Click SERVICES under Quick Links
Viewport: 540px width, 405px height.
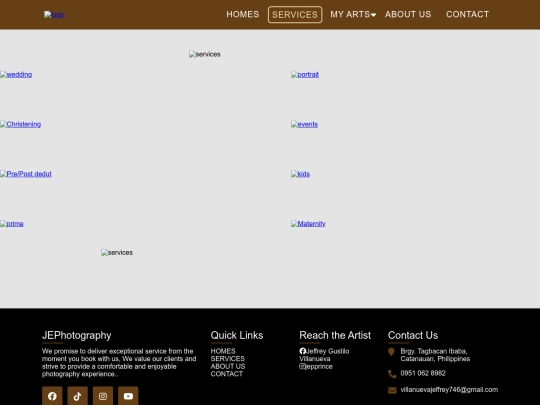point(228,359)
